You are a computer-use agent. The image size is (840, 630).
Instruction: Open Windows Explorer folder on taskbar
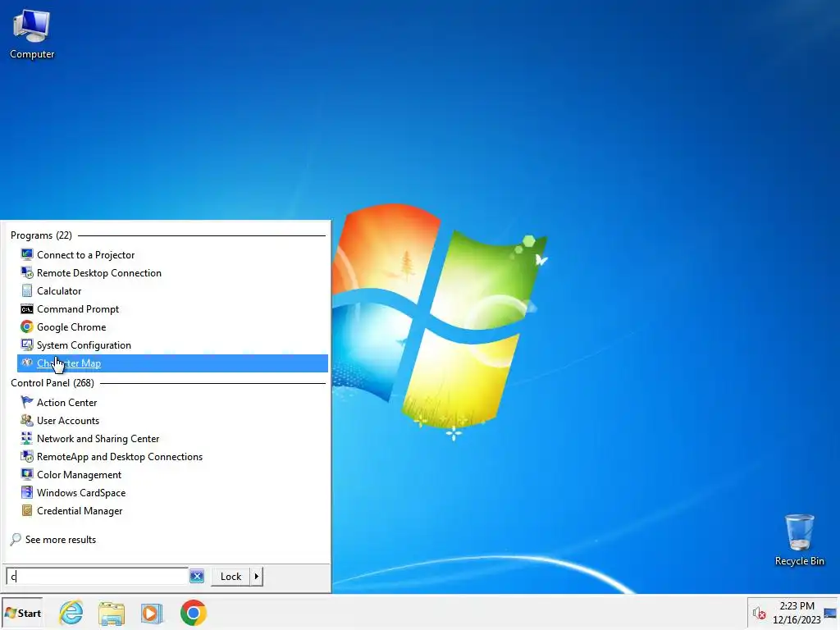(x=112, y=614)
